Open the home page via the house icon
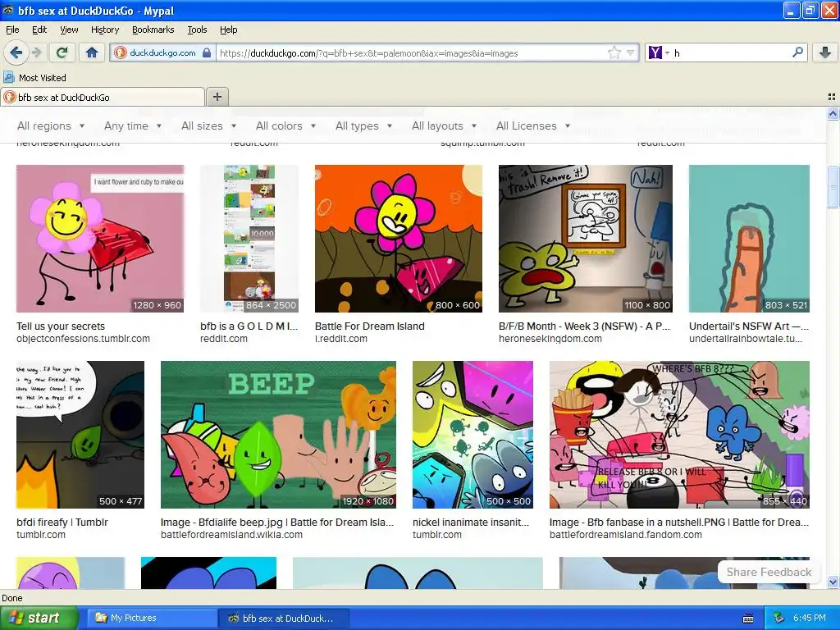The height and width of the screenshot is (630, 840). [92, 52]
